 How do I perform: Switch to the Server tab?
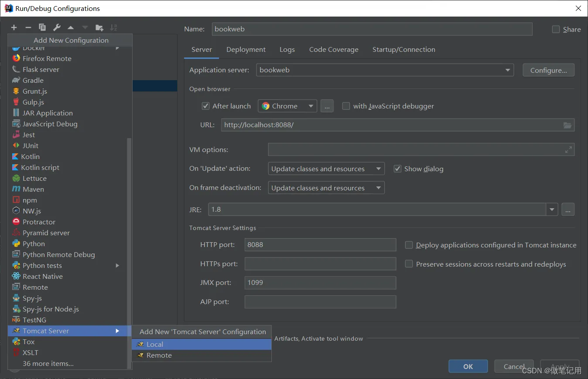[x=202, y=50]
